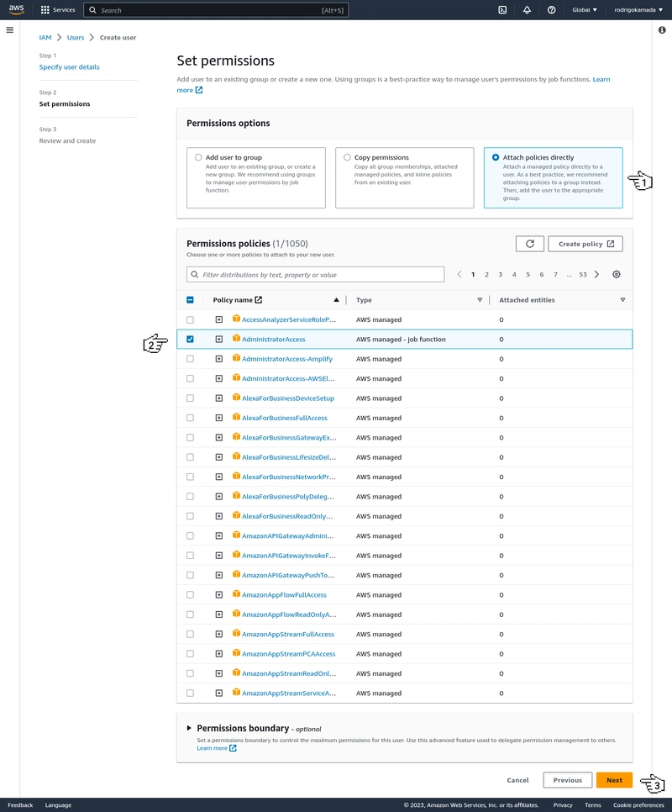Viewport: 672px width, 812px height.
Task: Select the Add user to group option
Action: (x=198, y=156)
